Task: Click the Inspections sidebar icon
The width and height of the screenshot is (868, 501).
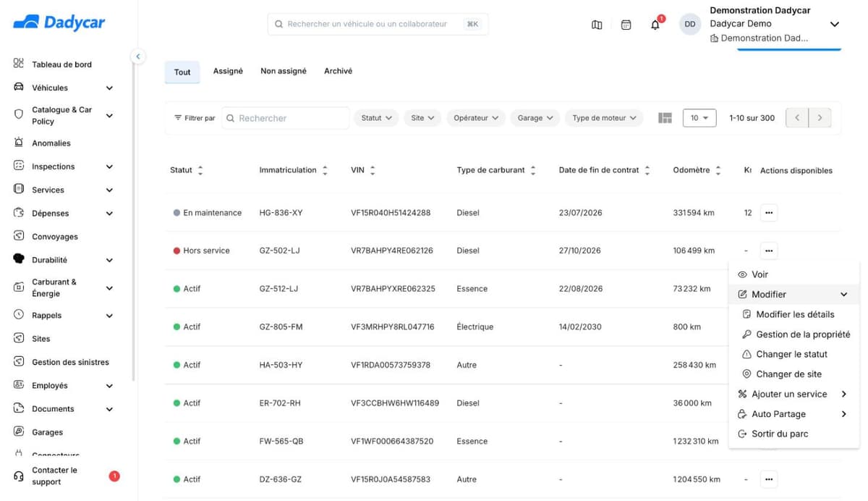Action: point(19,166)
